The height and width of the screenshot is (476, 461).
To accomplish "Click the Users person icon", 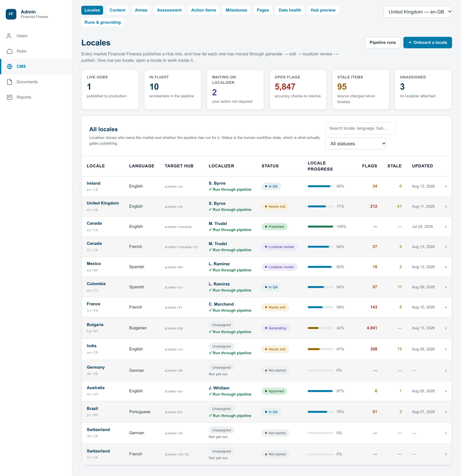I will (x=9, y=36).
